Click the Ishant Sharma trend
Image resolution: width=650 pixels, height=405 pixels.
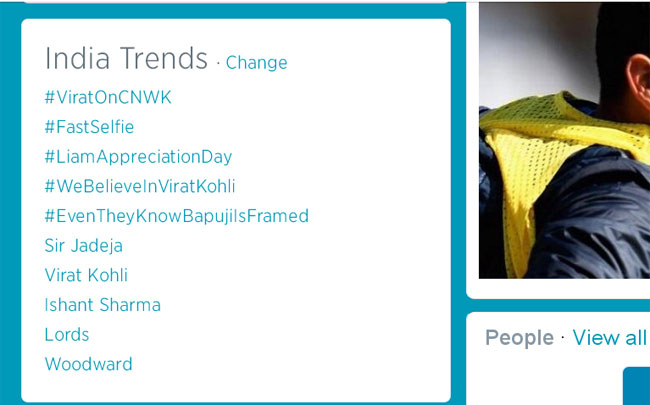point(102,305)
